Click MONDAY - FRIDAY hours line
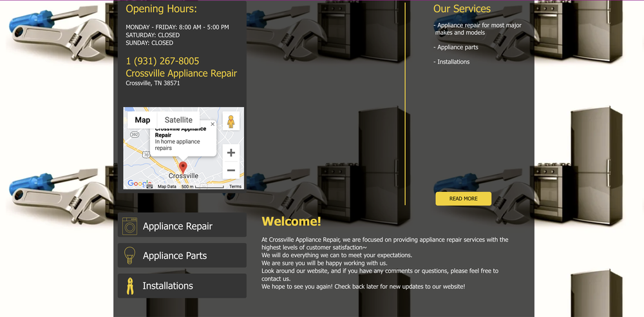The image size is (644, 317). pyautogui.click(x=178, y=27)
